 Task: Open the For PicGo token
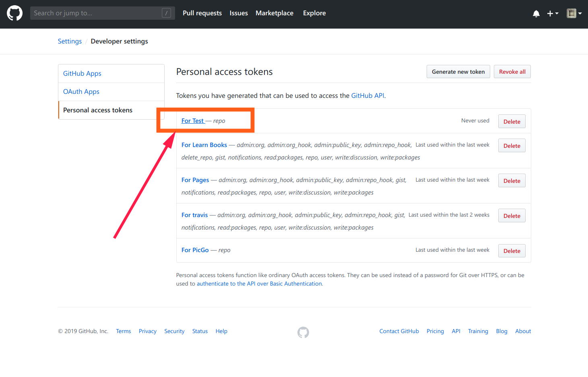(195, 250)
